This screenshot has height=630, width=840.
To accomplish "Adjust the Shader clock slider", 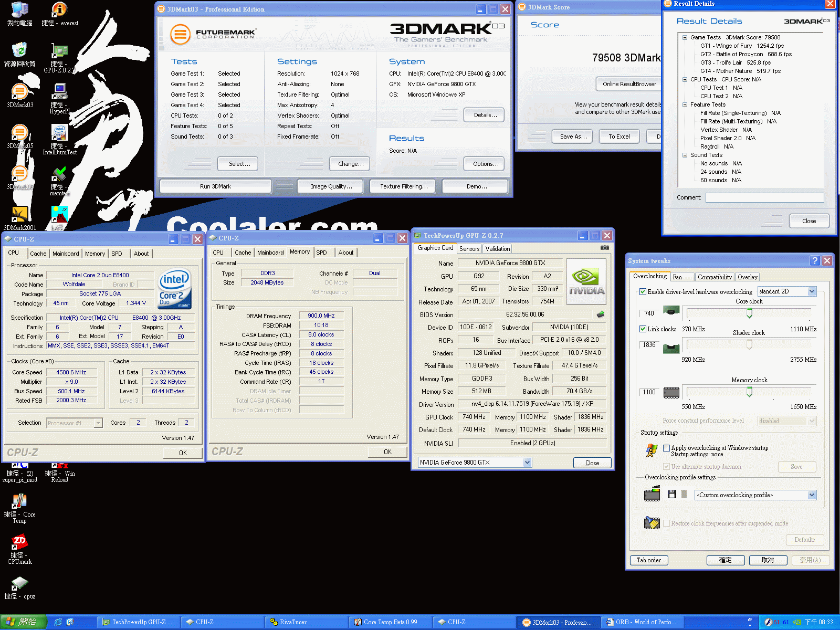I will (749, 344).
